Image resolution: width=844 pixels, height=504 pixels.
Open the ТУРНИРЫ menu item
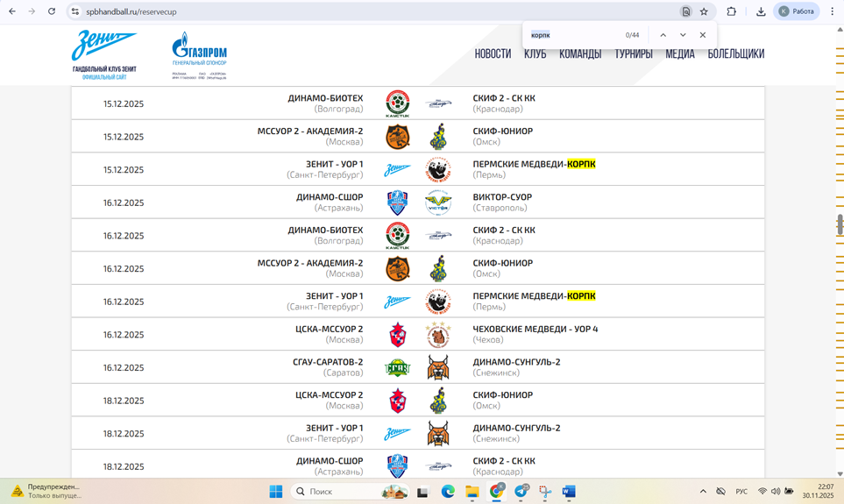pyautogui.click(x=634, y=53)
